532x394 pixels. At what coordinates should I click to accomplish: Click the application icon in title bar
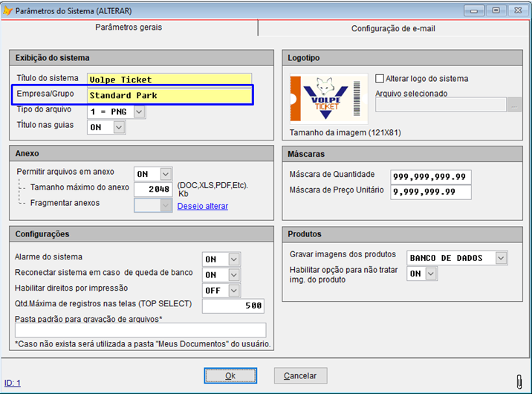point(7,10)
